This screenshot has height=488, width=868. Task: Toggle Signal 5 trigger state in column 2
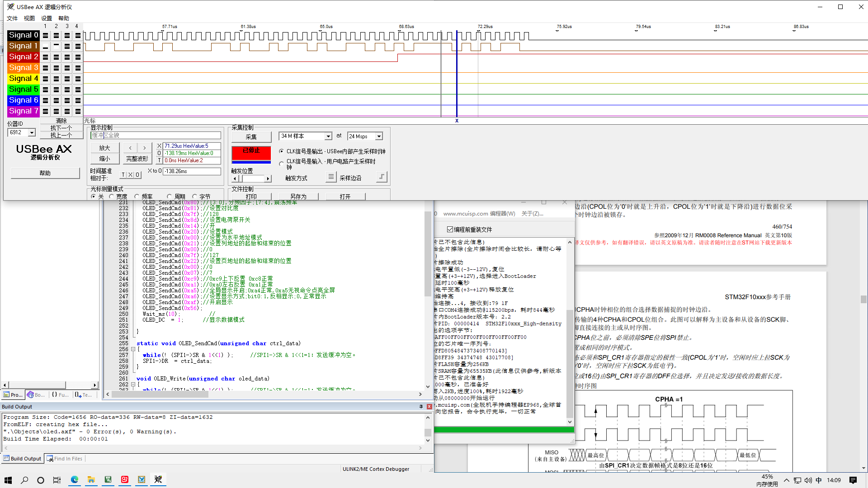pyautogui.click(x=56, y=89)
